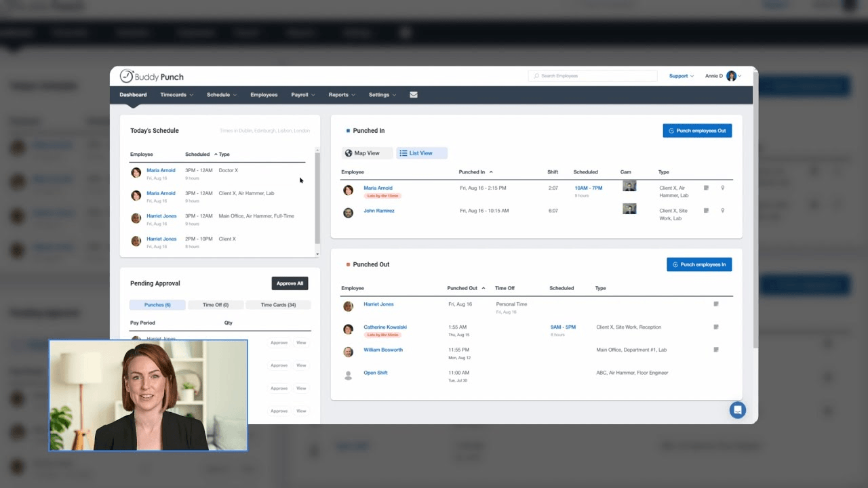Open notes icon for Harriet Jones punched out
Viewport: 868px width, 488px height.
point(715,304)
